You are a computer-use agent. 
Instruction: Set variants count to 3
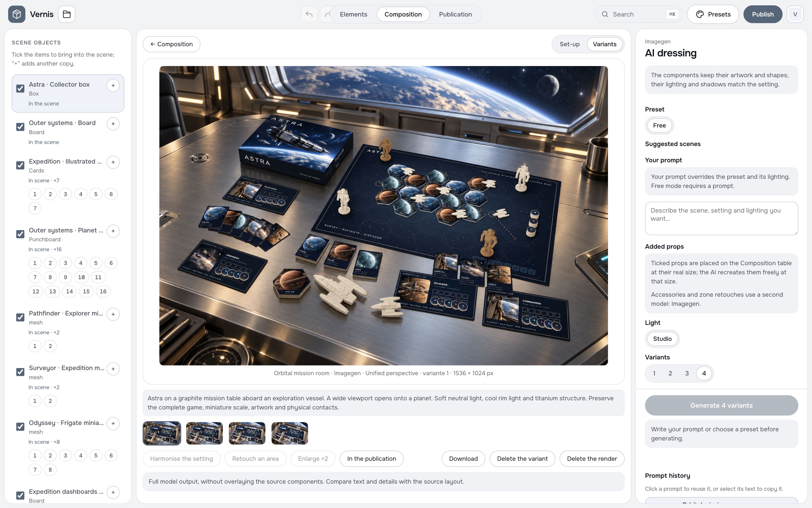[x=687, y=373]
